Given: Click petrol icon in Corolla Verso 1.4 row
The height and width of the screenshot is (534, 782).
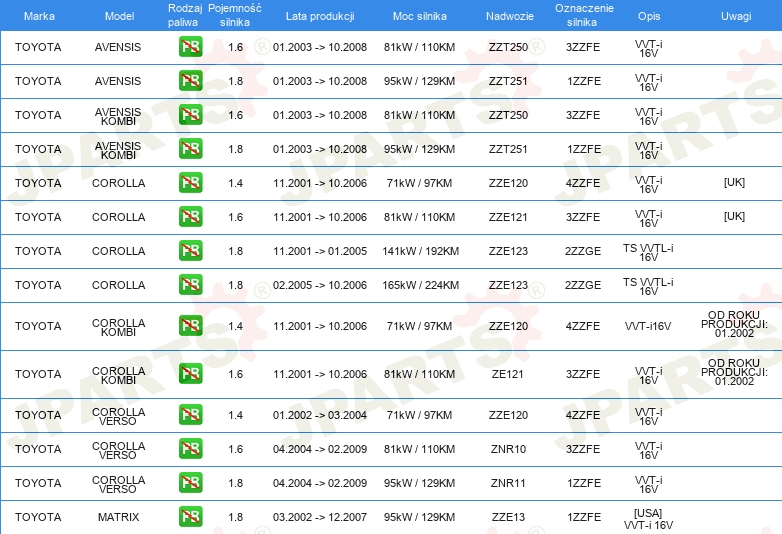Looking at the screenshot, I should [x=191, y=414].
